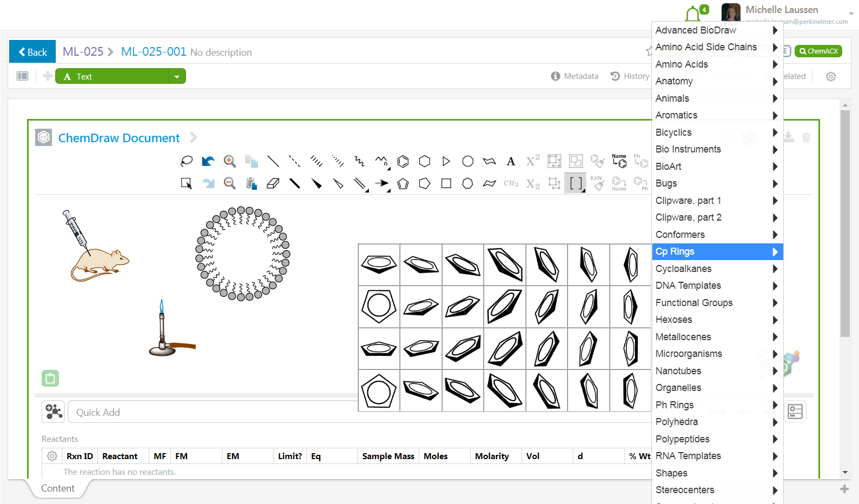The image size is (859, 504).
Task: Open the Text section type dropdown
Action: point(177,76)
